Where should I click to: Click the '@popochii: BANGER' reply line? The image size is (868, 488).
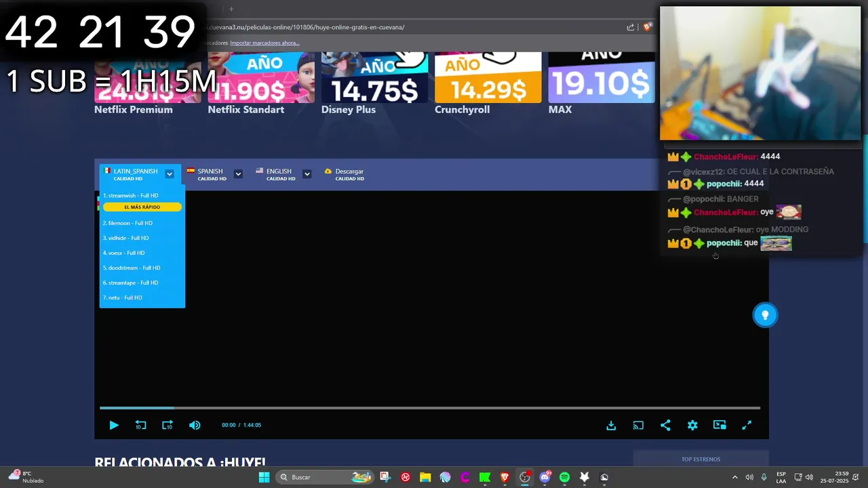pos(713,199)
